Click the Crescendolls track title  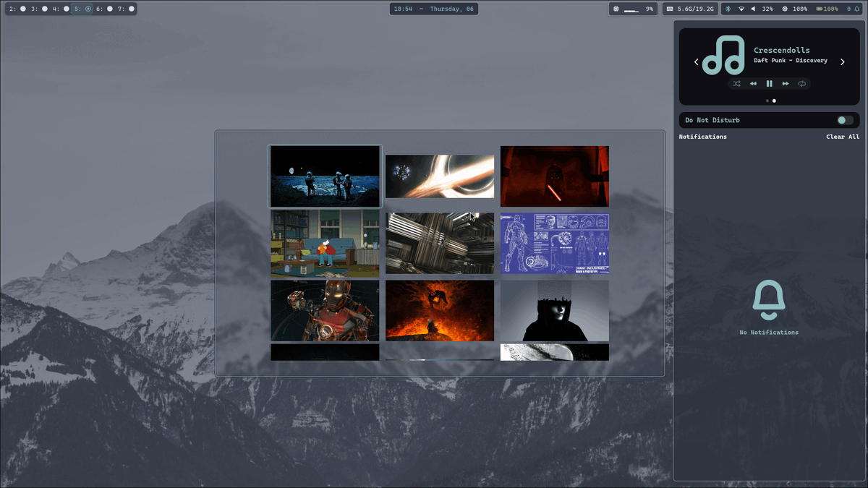[x=782, y=50]
